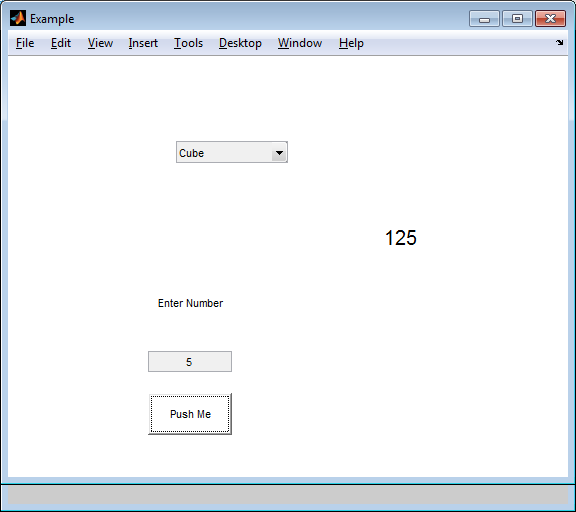Open the File menu
576x512 pixels.
pyautogui.click(x=25, y=43)
